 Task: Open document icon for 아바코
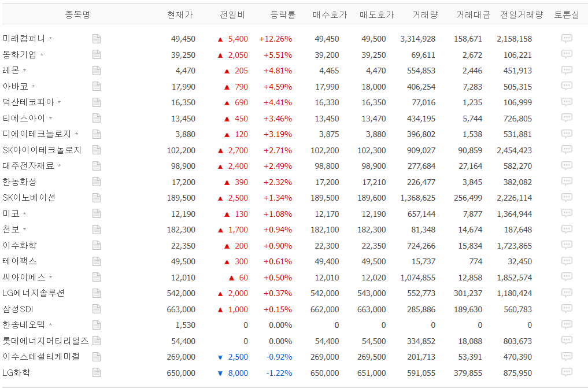pos(97,87)
